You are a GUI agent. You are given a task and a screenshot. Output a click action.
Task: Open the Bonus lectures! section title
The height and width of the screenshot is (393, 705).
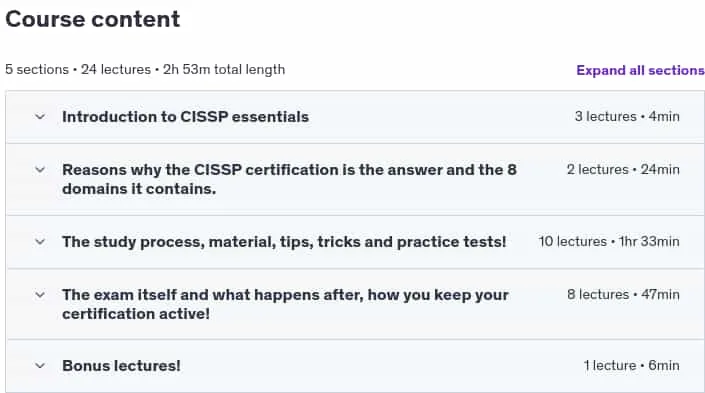tap(121, 366)
